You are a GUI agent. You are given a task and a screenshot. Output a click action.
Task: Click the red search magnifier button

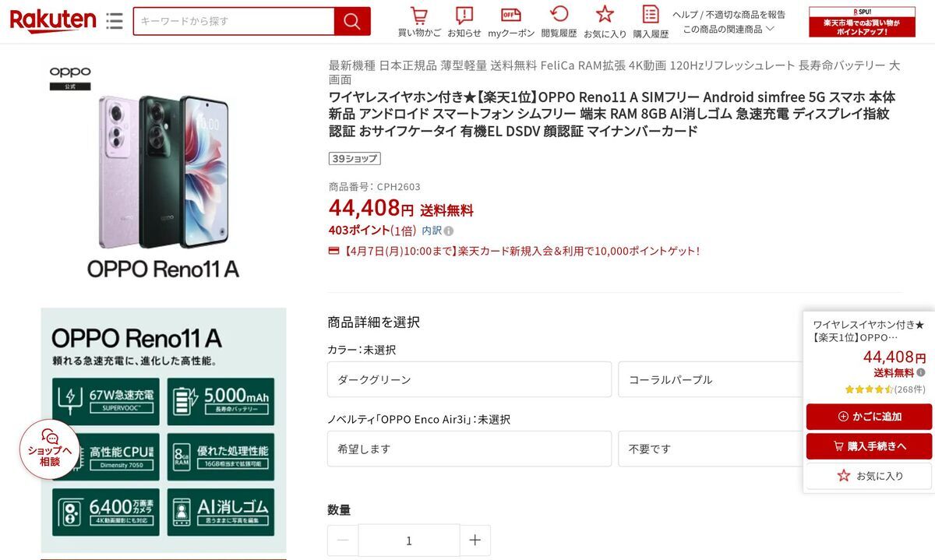tap(352, 21)
